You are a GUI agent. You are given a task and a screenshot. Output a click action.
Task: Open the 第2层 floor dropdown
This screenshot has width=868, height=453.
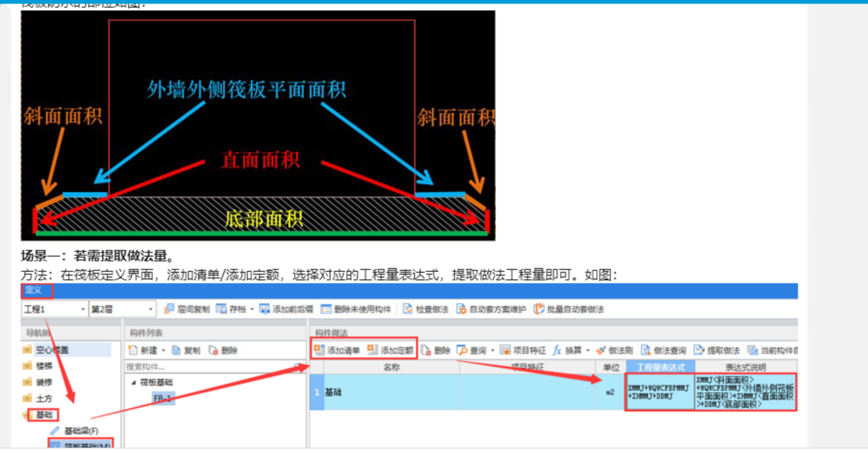pyautogui.click(x=151, y=309)
